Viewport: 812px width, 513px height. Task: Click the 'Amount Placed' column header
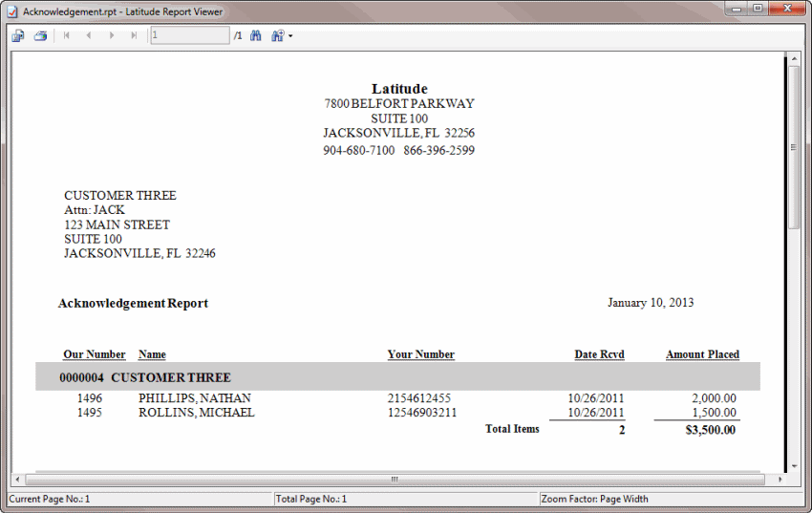tap(702, 354)
